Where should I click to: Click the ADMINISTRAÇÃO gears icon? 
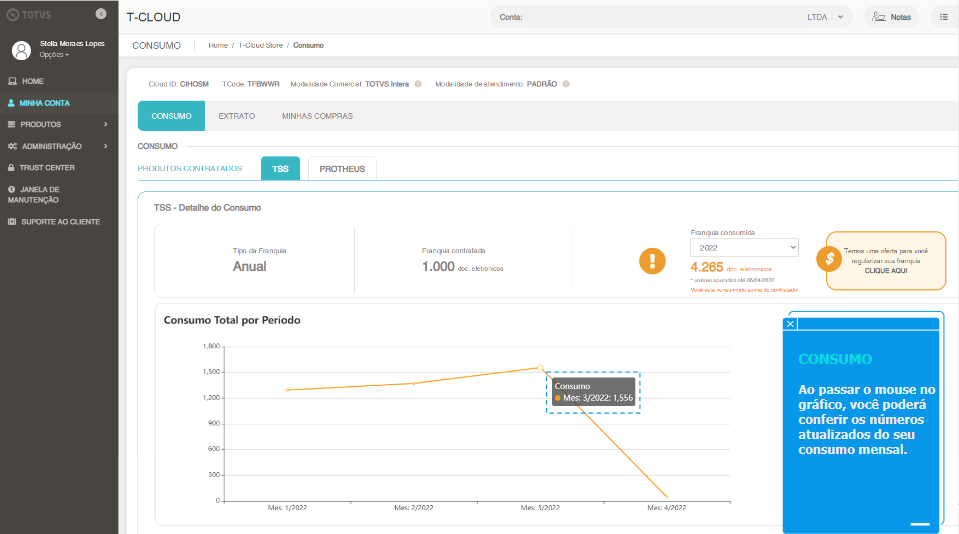click(x=12, y=146)
